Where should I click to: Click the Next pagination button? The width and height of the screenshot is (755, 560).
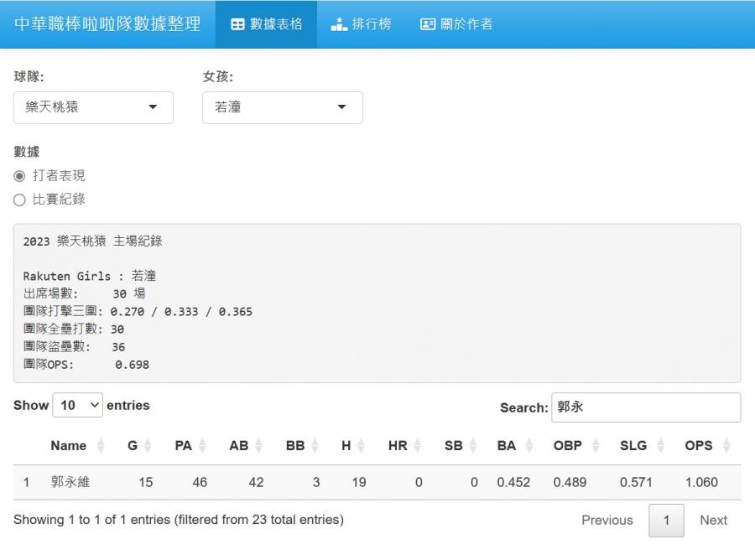[713, 520]
